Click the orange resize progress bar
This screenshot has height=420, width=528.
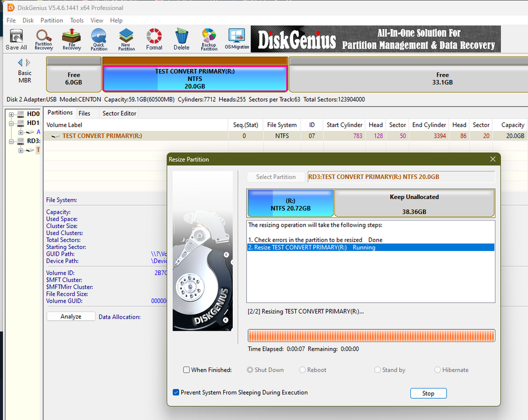click(x=371, y=335)
